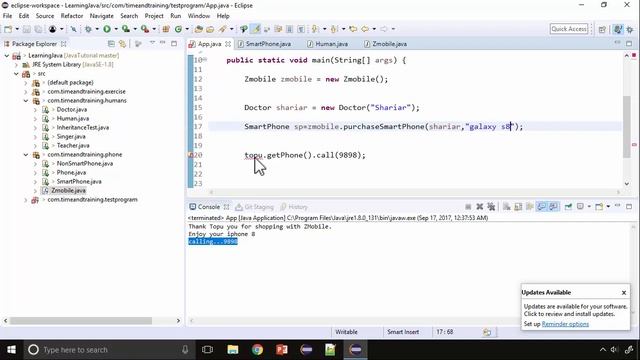Close the Updates Available popup
The image size is (640, 360).
(x=624, y=293)
